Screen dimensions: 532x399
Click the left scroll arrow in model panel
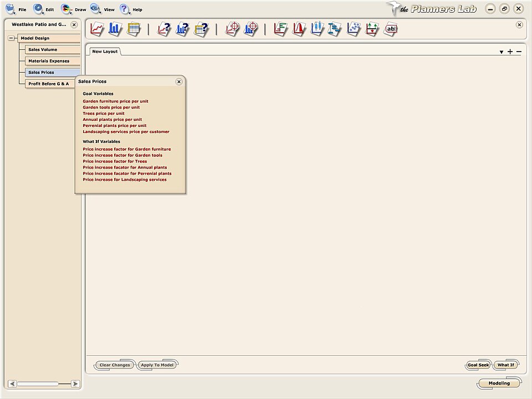point(13,383)
